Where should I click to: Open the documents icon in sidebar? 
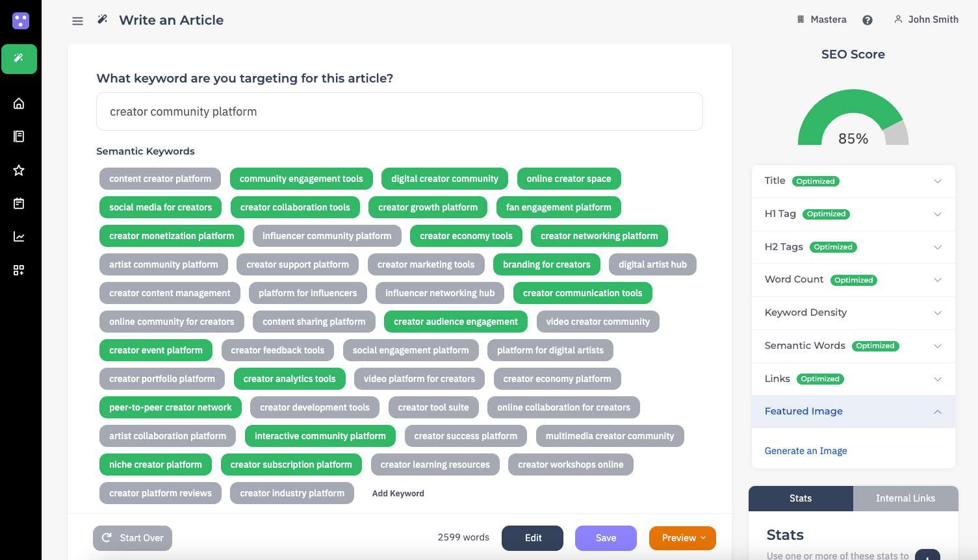click(x=19, y=136)
